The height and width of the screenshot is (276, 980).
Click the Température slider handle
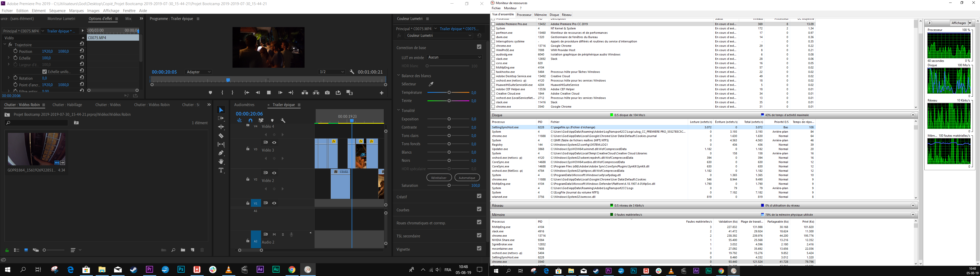[x=449, y=93]
